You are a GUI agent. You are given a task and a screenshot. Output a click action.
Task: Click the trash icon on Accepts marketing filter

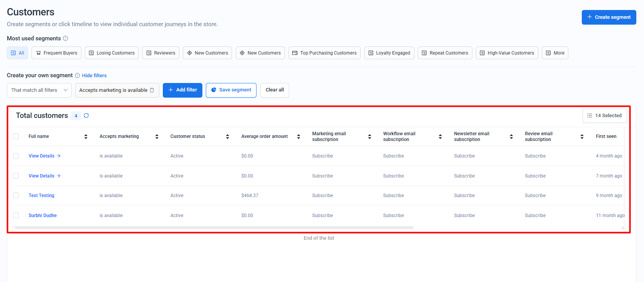(152, 90)
